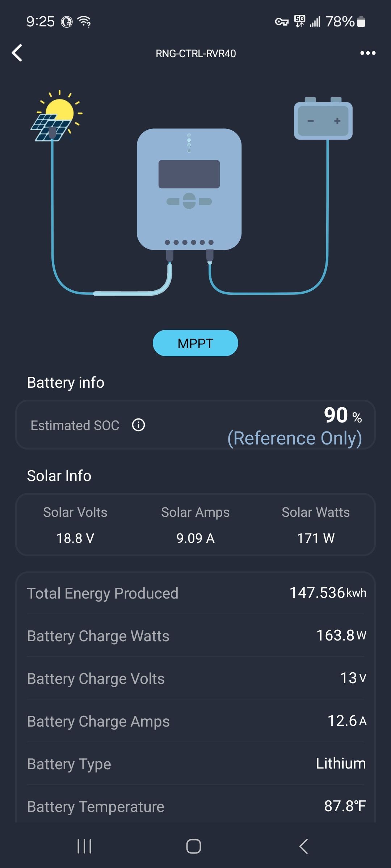Tap the (Reference Only) text link
This screenshot has height=868, width=391.
coord(295,438)
